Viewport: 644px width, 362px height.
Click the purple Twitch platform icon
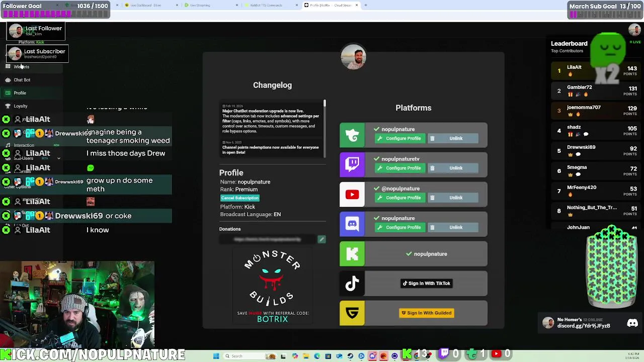pos(352,165)
